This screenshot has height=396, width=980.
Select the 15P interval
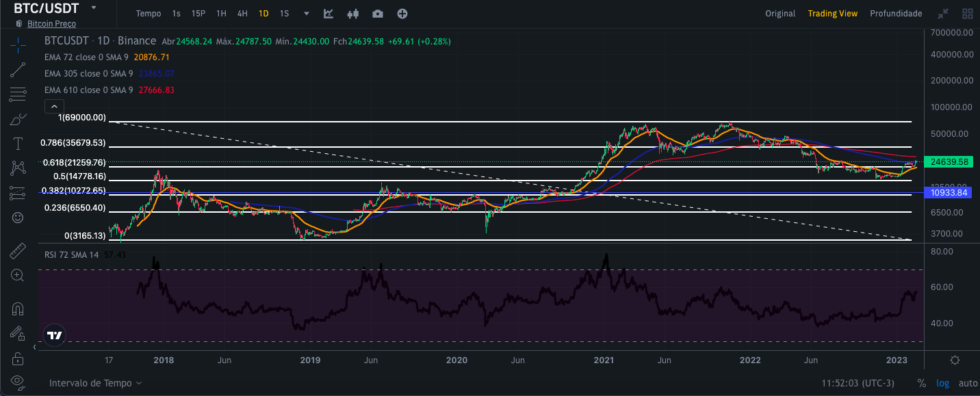coord(198,14)
